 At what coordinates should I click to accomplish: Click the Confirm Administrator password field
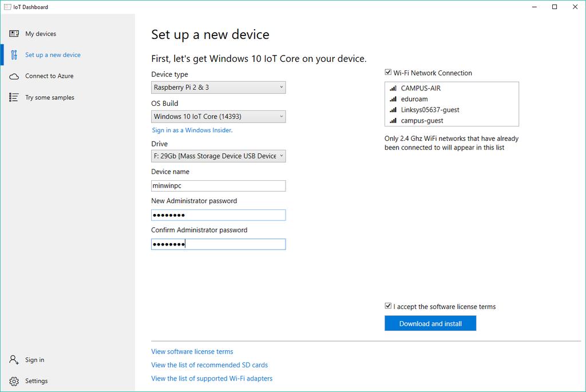218,244
